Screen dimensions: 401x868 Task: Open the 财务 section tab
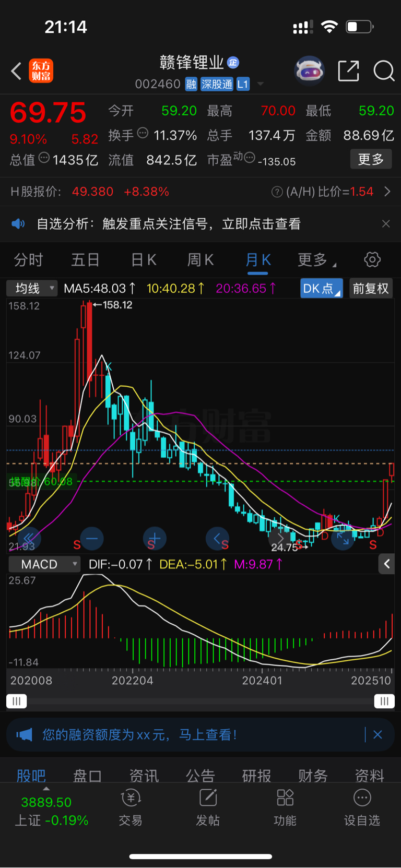click(x=313, y=776)
